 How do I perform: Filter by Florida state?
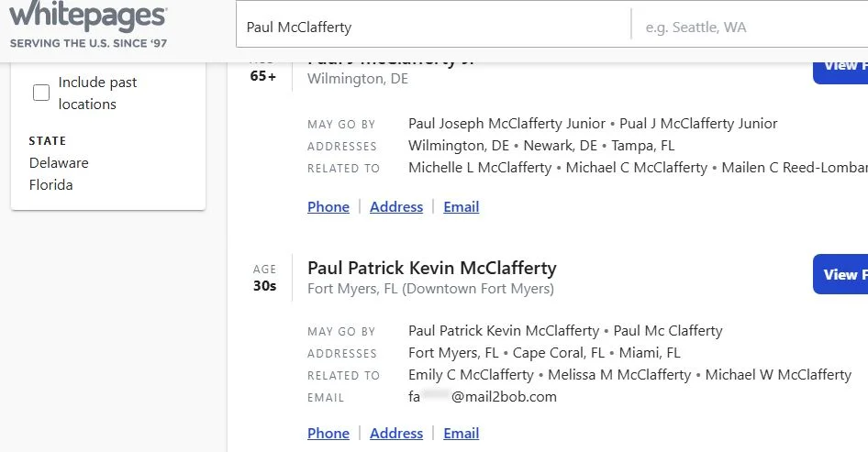tap(50, 185)
